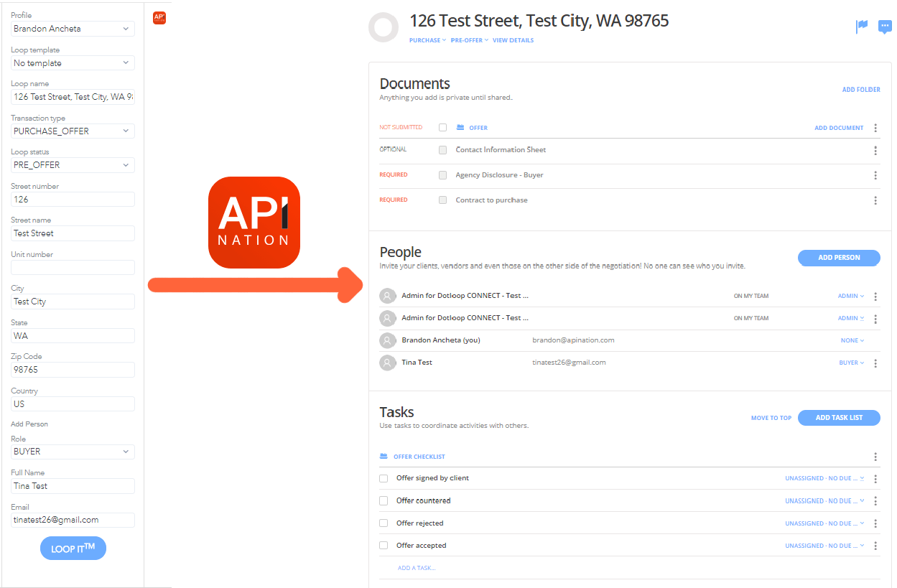Image resolution: width=897 pixels, height=588 pixels.
Task: Tick the Offer signed by client task
Action: (x=384, y=478)
